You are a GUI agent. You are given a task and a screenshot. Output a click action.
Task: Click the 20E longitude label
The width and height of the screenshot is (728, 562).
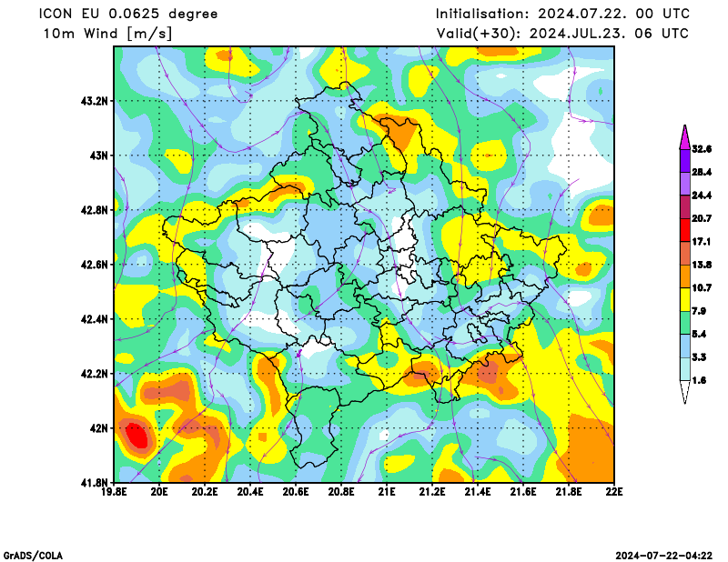pyautogui.click(x=160, y=492)
